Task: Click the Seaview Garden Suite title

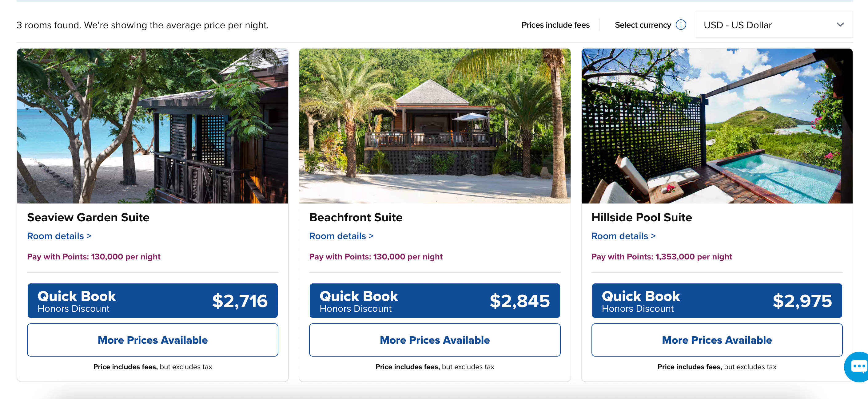Action: 88,218
